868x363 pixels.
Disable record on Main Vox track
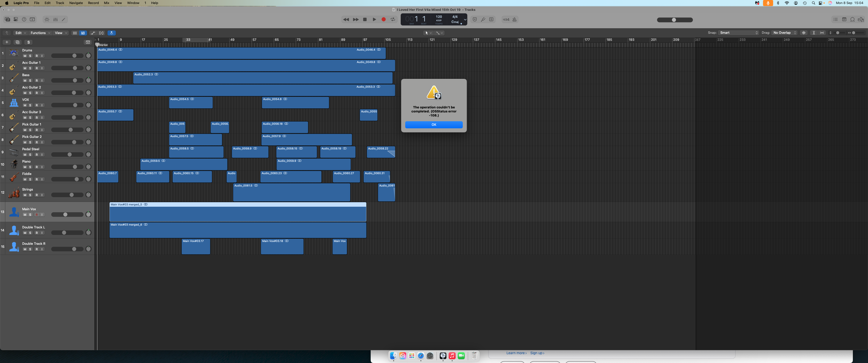point(36,215)
